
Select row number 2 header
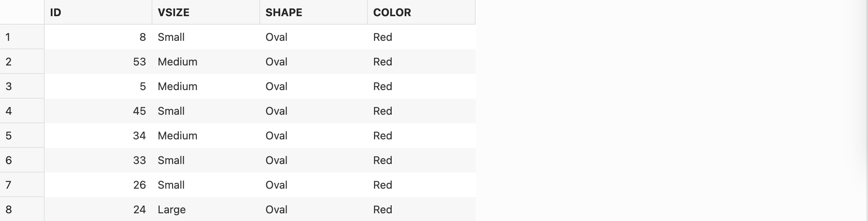pos(22,62)
